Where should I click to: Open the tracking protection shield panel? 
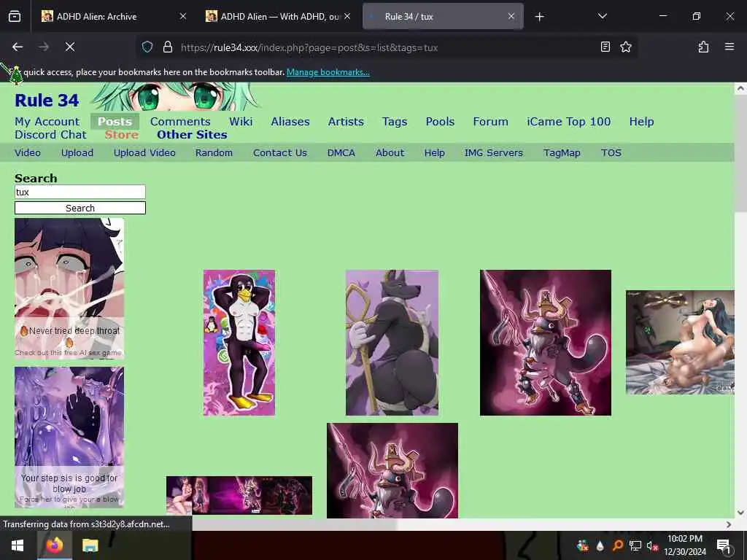pyautogui.click(x=147, y=47)
